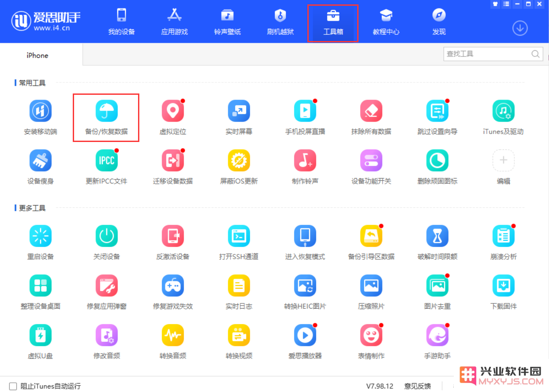The image size is (549, 392).
Task: Open iTunes及驱动 tool
Action: pyautogui.click(x=504, y=117)
